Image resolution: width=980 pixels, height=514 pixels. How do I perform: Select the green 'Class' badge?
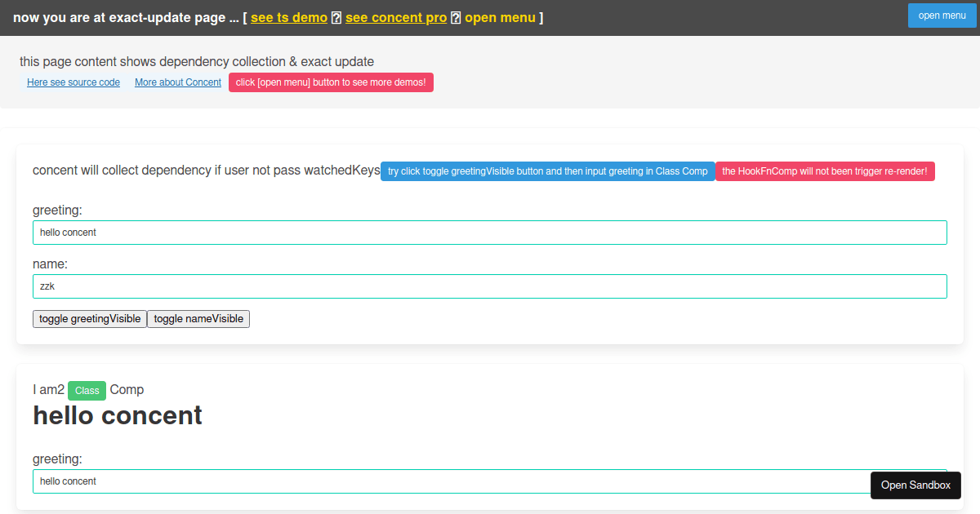[87, 390]
